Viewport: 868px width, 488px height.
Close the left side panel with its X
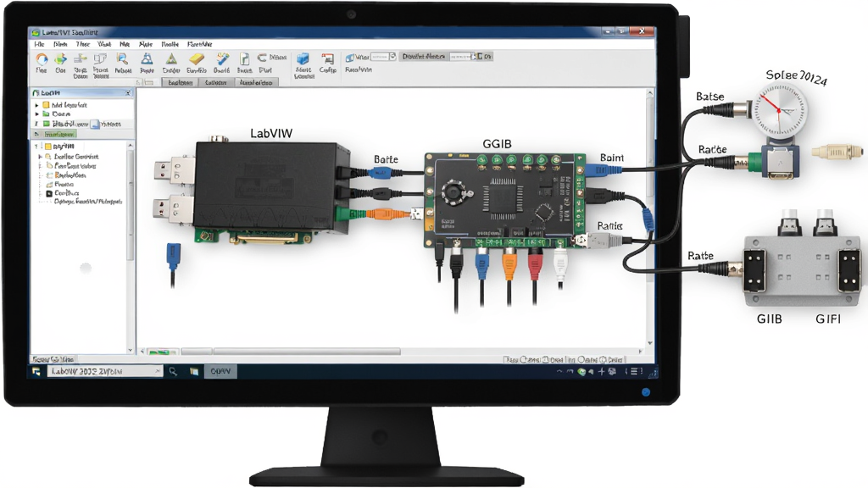[x=128, y=93]
